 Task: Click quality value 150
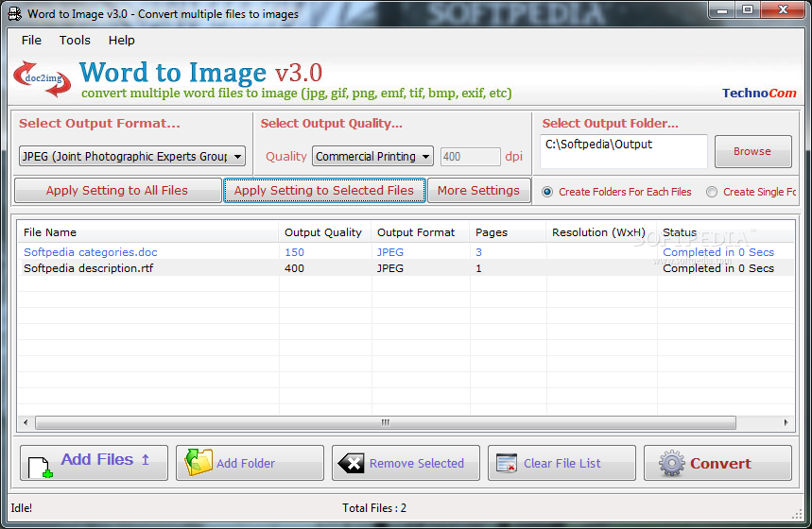294,252
